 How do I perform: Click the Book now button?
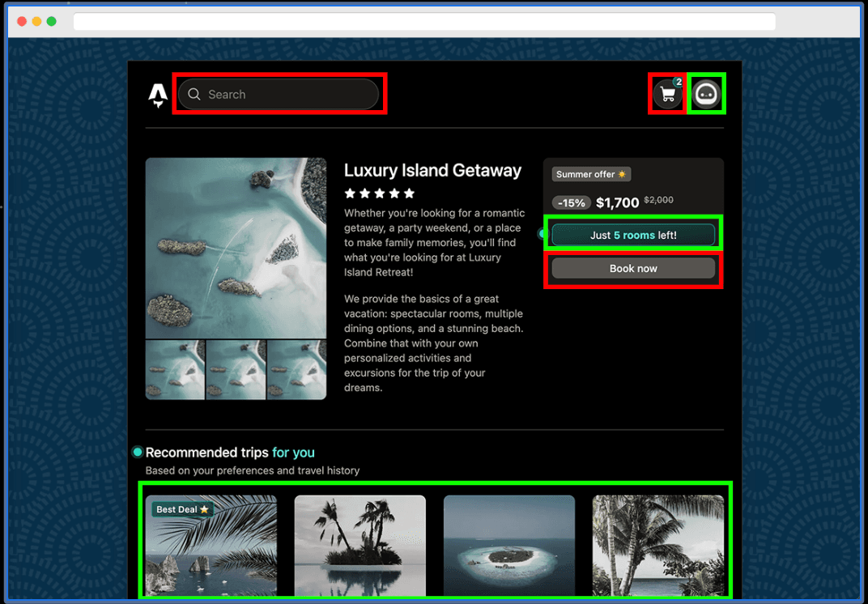click(x=633, y=269)
